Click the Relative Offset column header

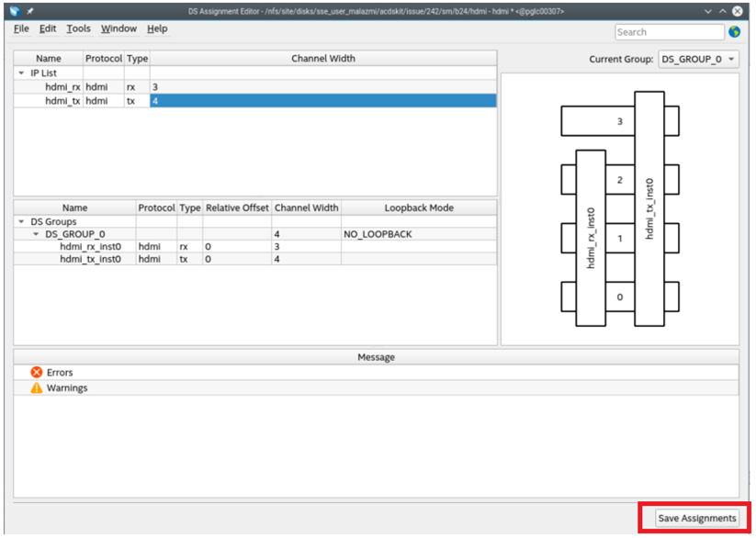237,207
